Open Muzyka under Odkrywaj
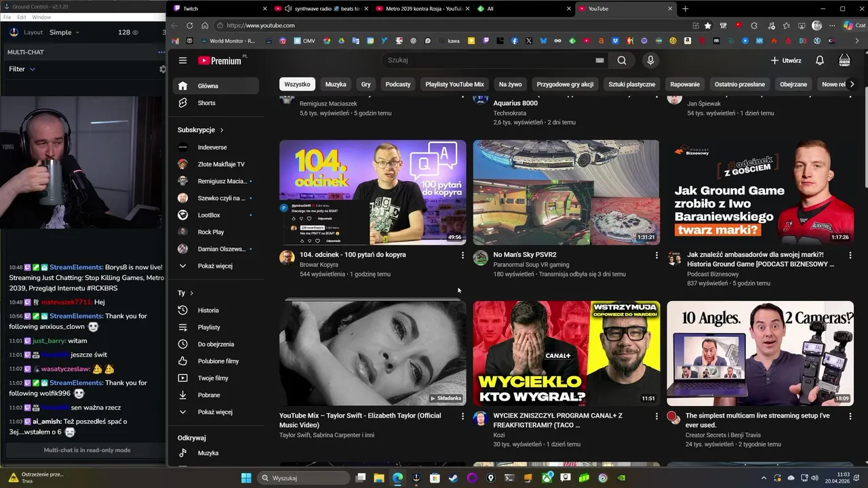 tap(215, 453)
